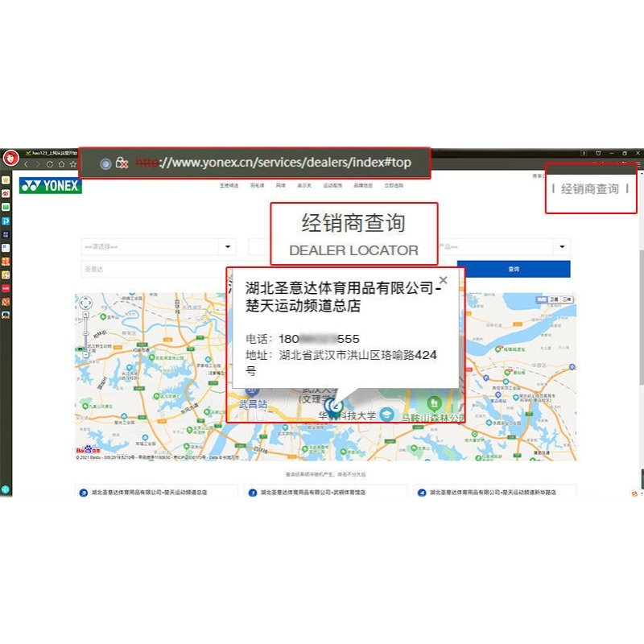Click the blue 查询 search button
The width and height of the screenshot is (644, 644).
click(x=514, y=269)
